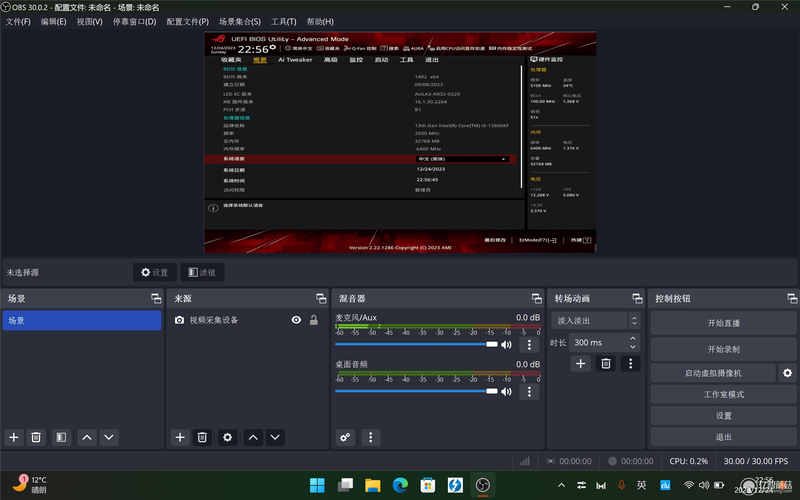Pop out the 场景 dock panel
Screen dimensions: 800x500
point(156,298)
